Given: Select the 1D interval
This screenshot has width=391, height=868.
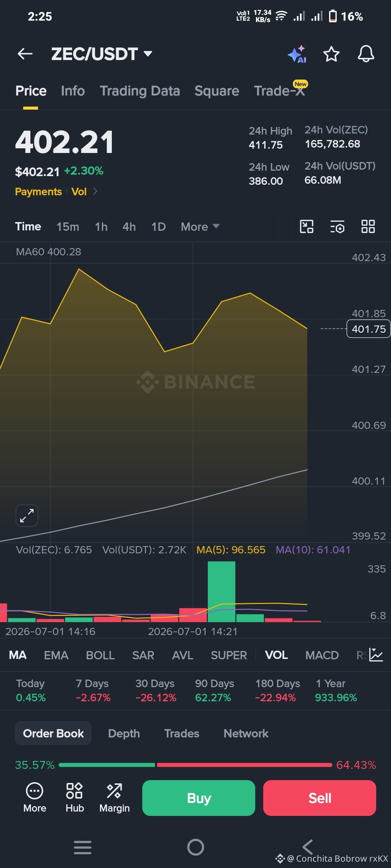Looking at the screenshot, I should point(158,227).
